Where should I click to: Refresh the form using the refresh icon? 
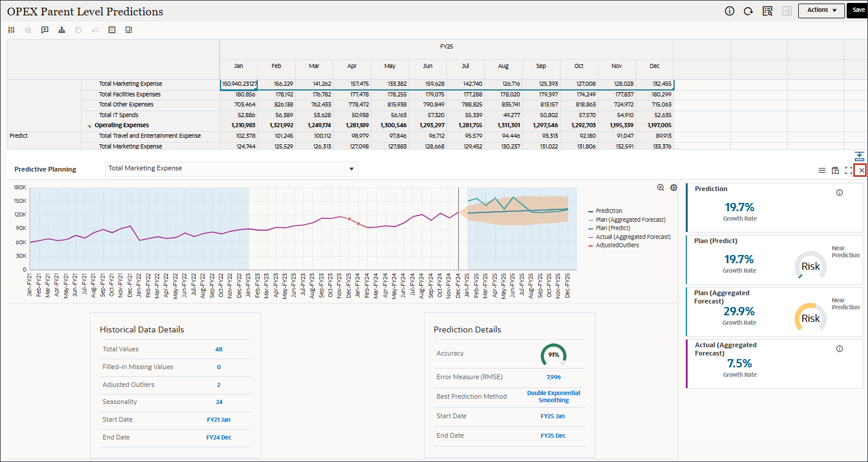pos(748,11)
